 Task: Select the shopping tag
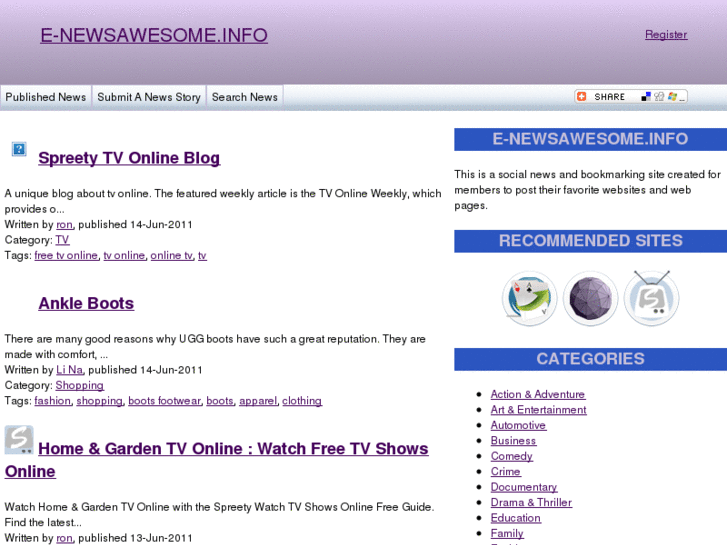point(99,400)
